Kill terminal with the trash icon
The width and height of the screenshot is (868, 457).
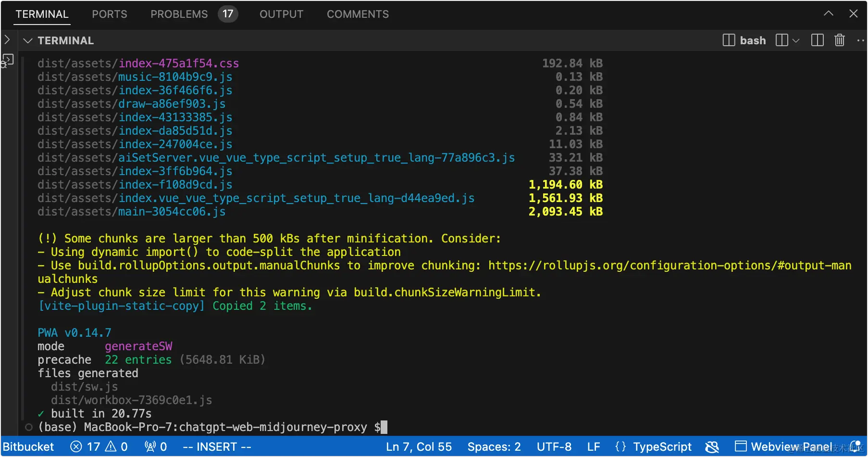coord(839,40)
